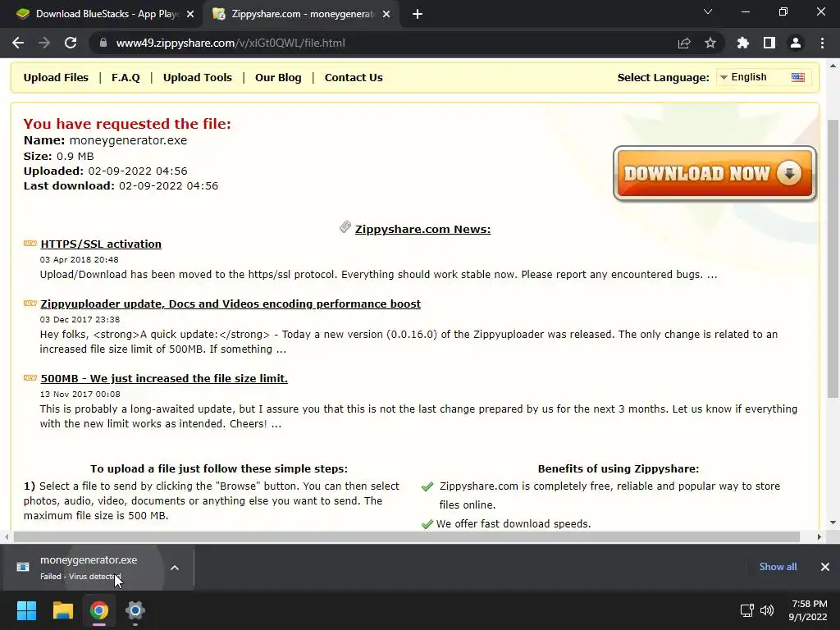Open Upload Tools link

[198, 78]
